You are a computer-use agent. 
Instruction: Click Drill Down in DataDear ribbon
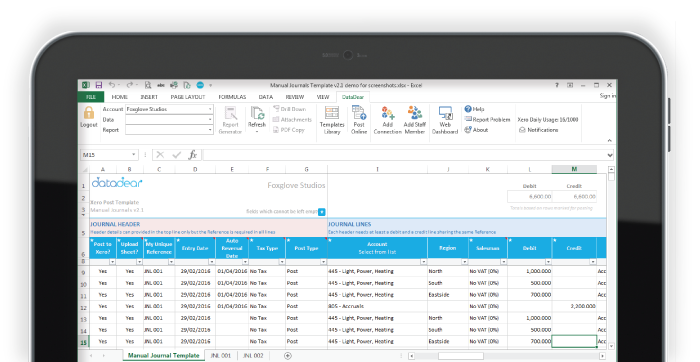tap(290, 109)
